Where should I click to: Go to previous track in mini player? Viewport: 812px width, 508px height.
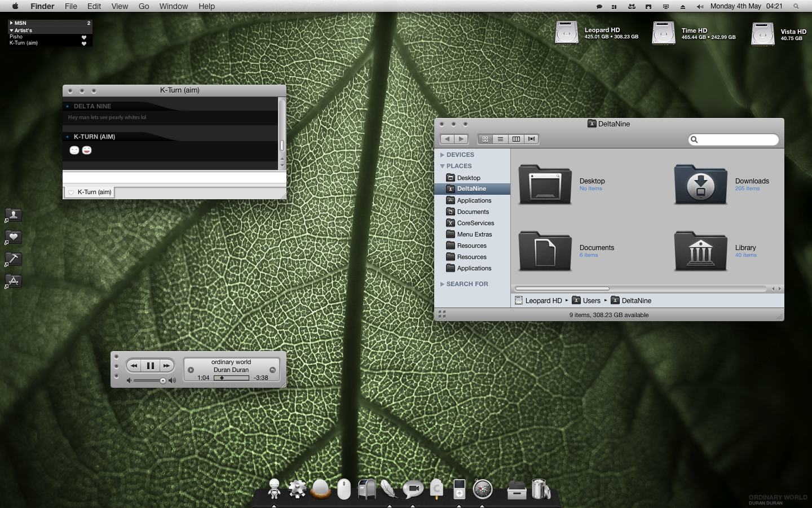134,366
